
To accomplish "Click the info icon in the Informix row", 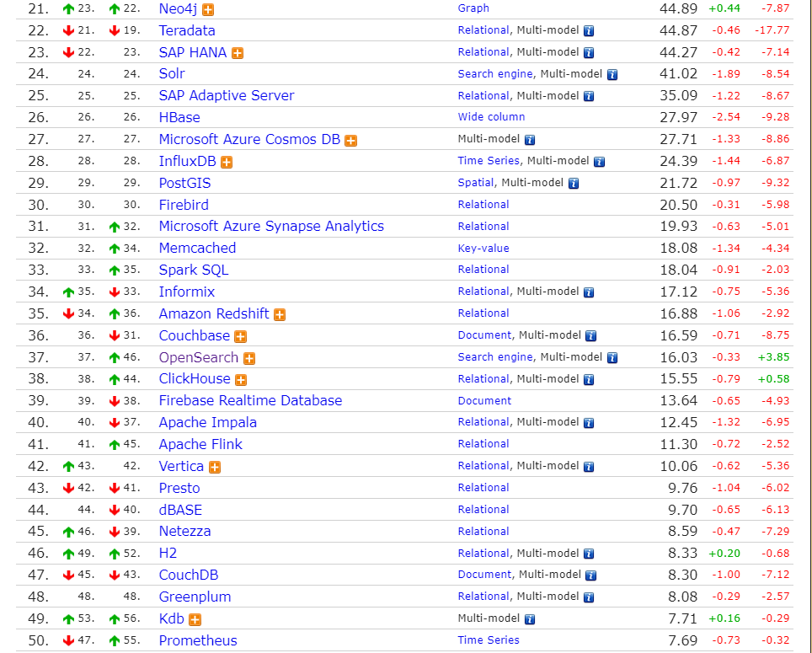I will (x=589, y=292).
